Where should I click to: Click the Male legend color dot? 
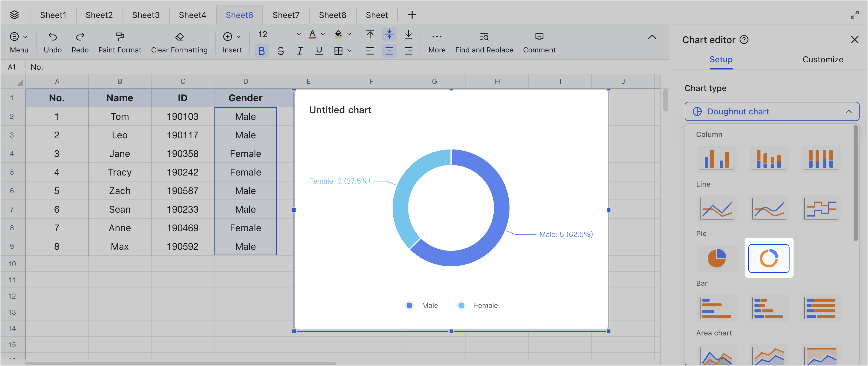pos(409,305)
